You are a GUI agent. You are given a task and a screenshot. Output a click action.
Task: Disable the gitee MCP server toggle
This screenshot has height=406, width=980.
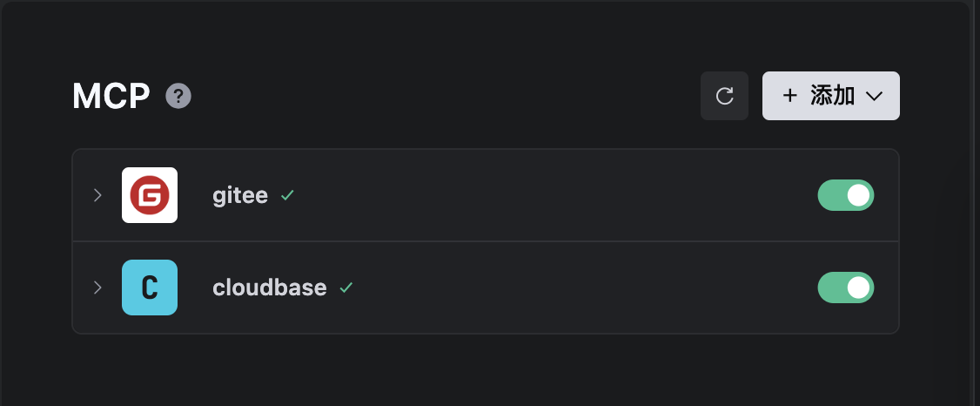[845, 195]
